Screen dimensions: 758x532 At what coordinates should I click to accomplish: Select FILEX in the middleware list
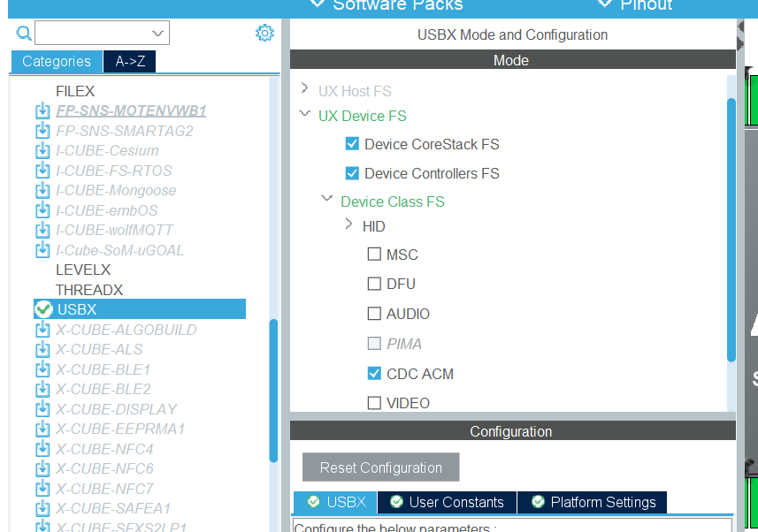click(75, 91)
